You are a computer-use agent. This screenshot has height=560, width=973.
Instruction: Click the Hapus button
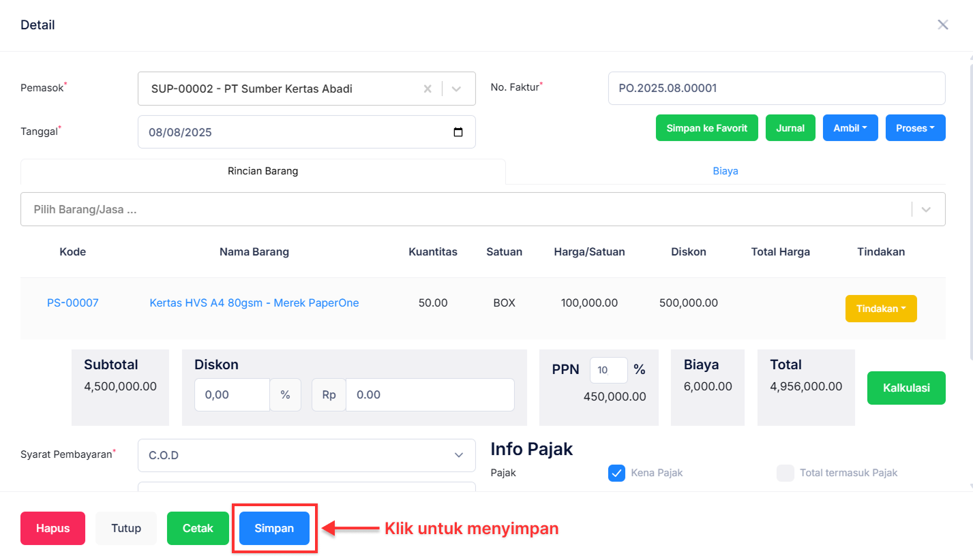pos(53,528)
